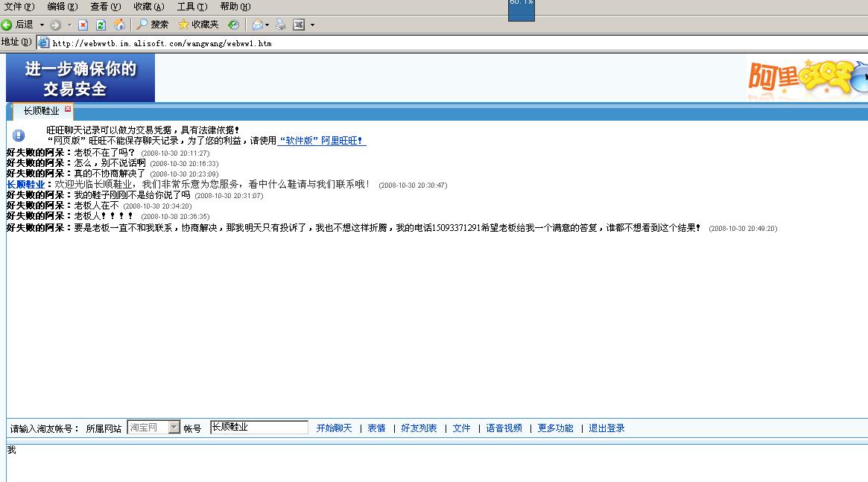Click the 帐号 input field with 长顺鞋业
Viewport: 868px width, 482px height.
[259, 427]
